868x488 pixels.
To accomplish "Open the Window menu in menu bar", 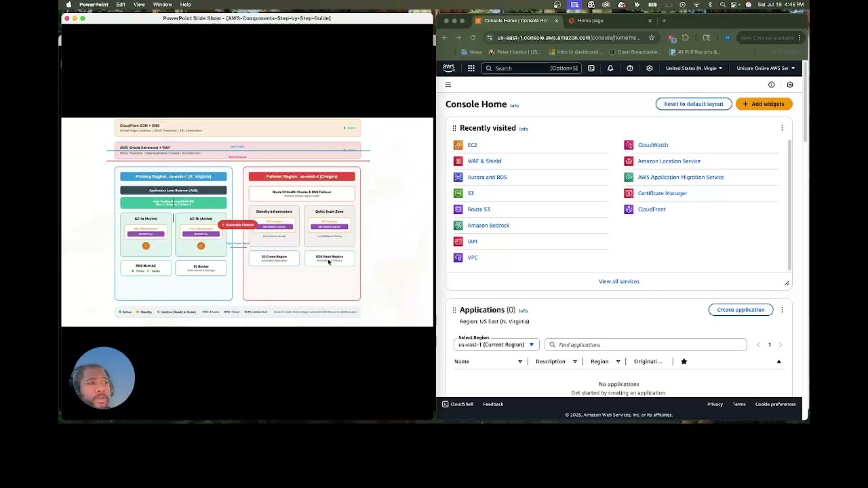I will (162, 5).
